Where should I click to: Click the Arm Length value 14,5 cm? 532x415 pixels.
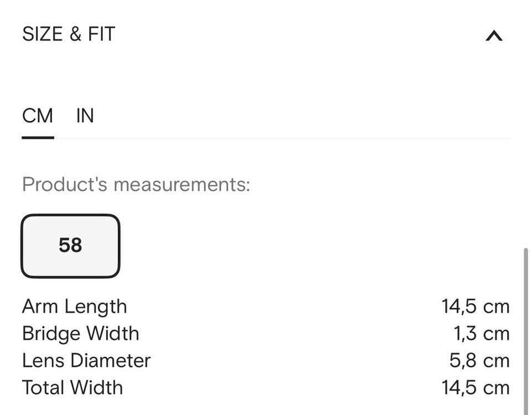click(x=476, y=307)
